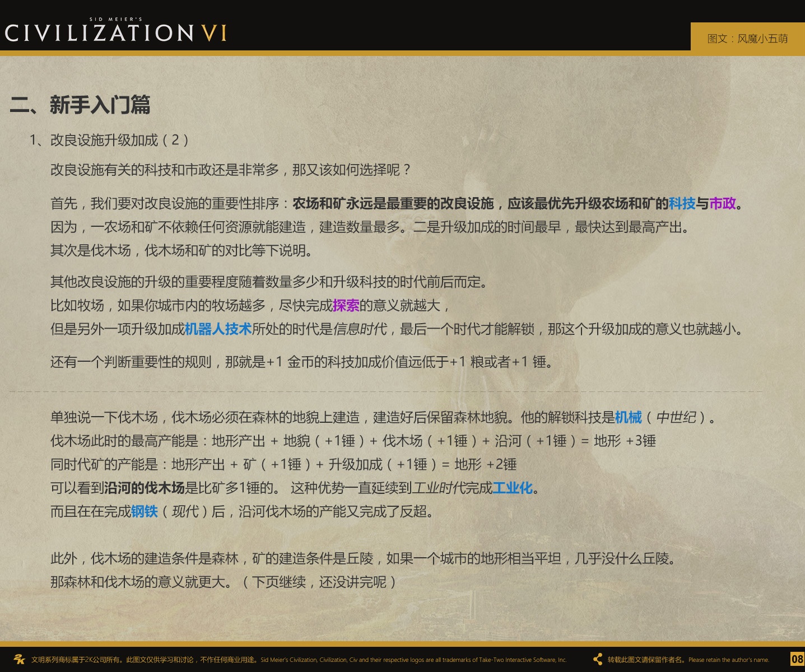Click the trademark notice in footer
Screen dimensions: 805x672
pyautogui.click(x=299, y=660)
